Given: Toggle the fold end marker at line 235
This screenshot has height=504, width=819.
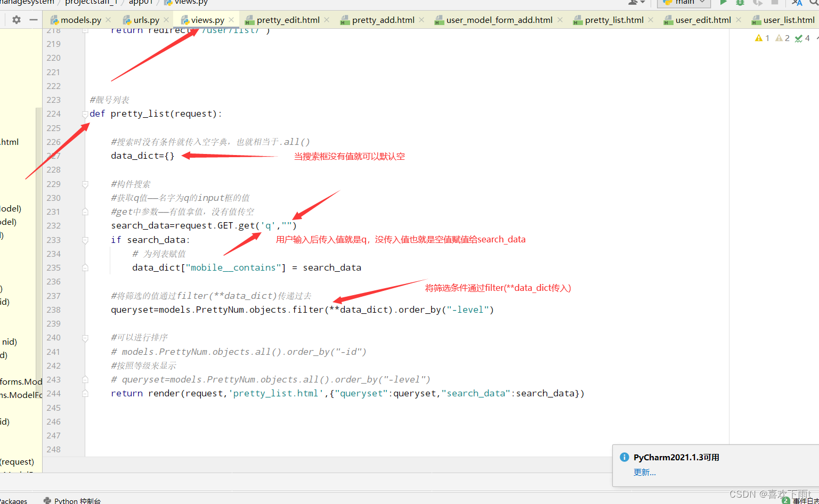Looking at the screenshot, I should coord(85,268).
